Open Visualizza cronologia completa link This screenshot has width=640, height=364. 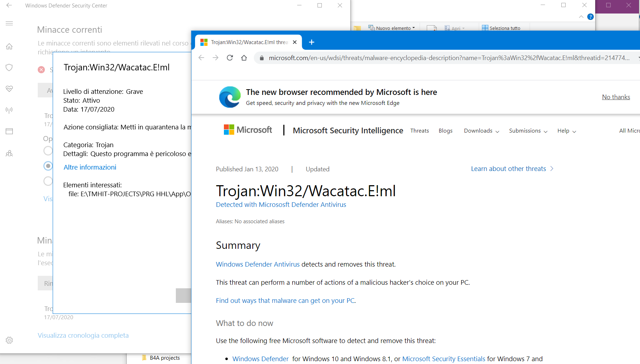point(83,336)
